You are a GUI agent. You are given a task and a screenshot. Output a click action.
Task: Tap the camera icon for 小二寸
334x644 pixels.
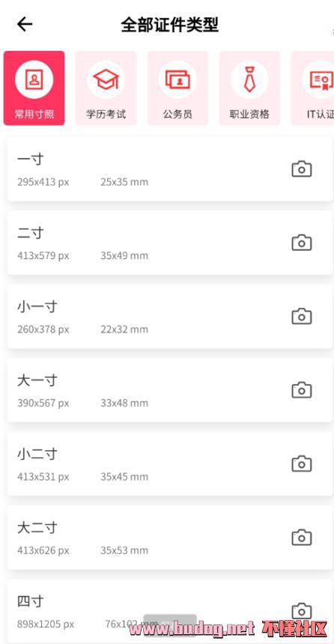click(302, 464)
